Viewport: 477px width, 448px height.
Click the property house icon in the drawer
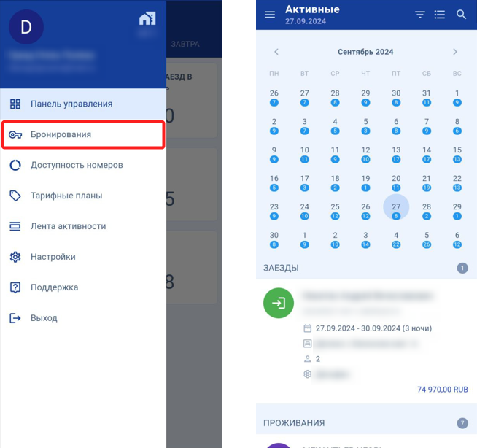[147, 18]
